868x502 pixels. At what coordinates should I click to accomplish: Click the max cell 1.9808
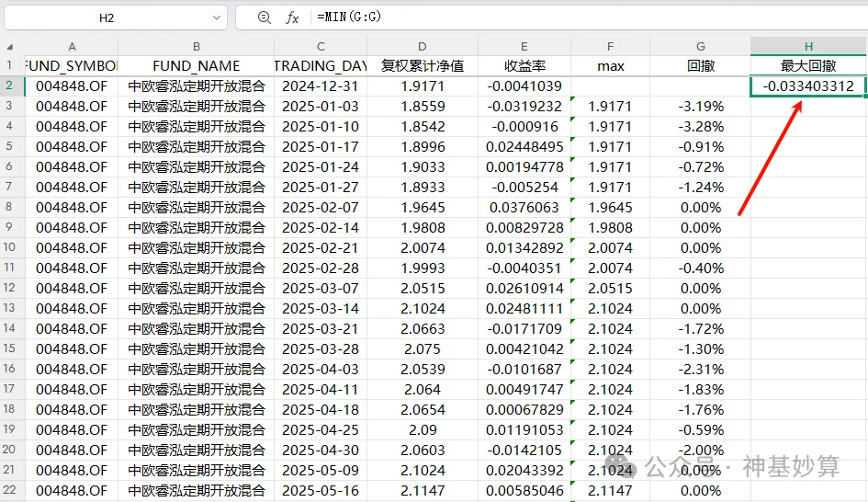(610, 228)
